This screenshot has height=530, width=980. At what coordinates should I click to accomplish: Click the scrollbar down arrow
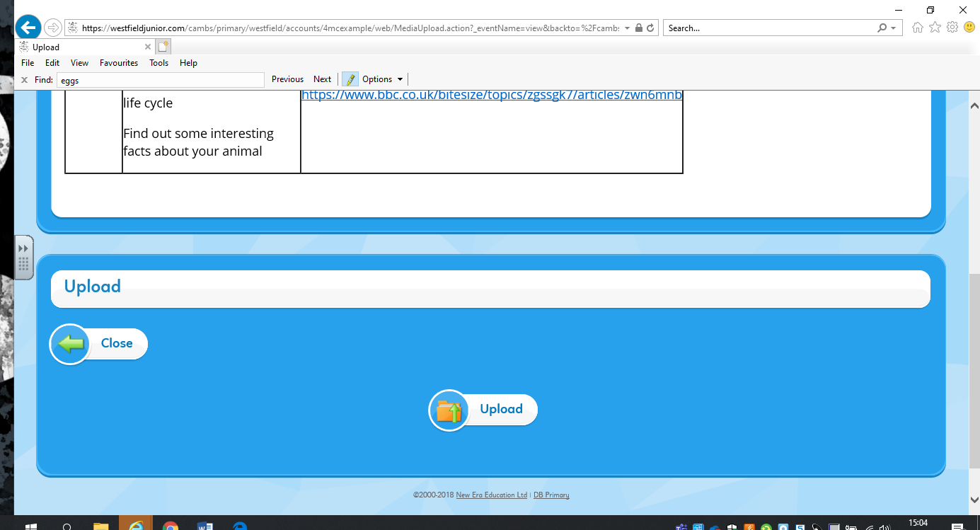click(x=974, y=499)
